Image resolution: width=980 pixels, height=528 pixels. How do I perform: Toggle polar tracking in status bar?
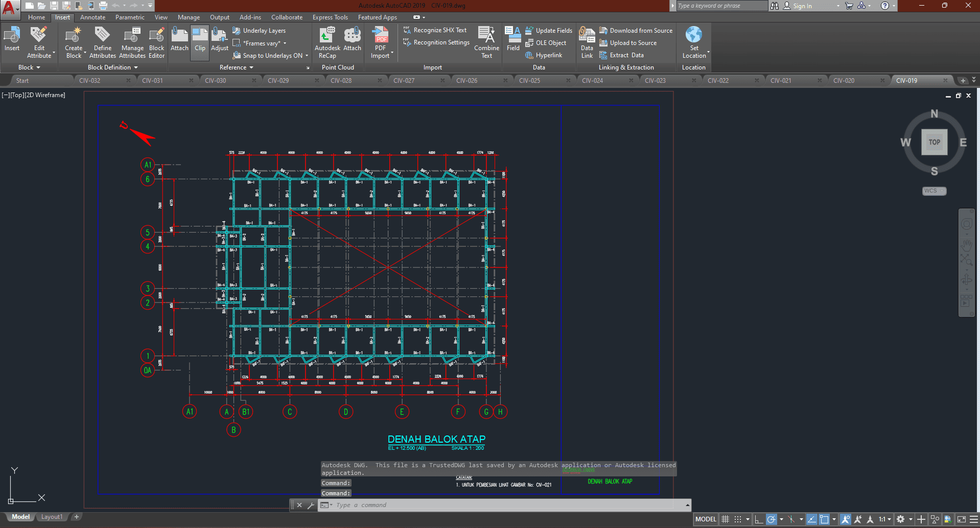click(x=772, y=519)
